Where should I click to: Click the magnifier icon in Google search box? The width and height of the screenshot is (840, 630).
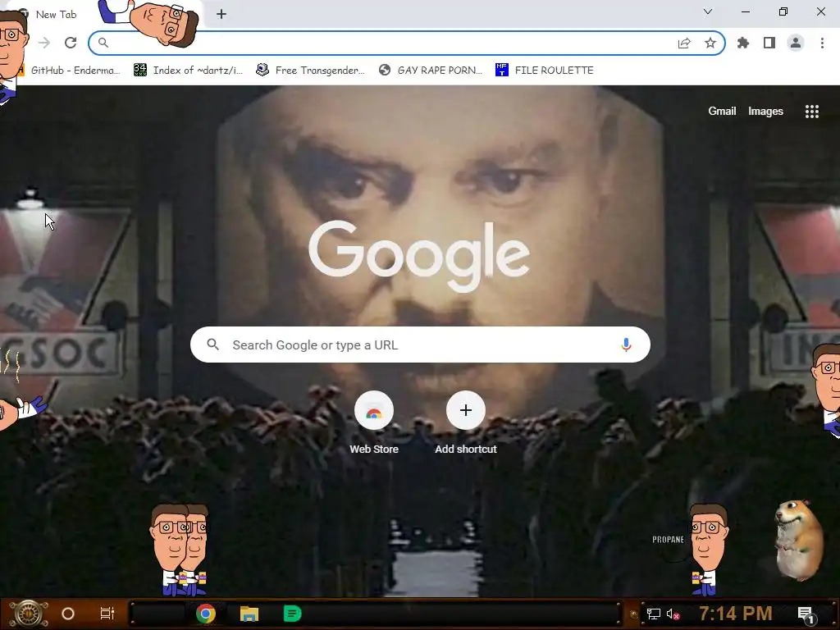212,345
